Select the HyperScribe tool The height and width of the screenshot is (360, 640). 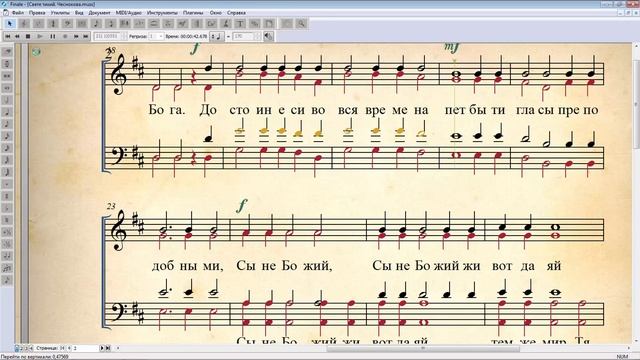[x=124, y=24]
